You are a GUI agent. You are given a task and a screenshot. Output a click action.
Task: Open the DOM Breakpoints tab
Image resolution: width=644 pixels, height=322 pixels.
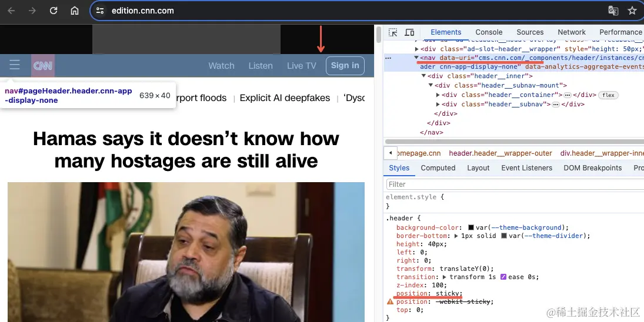[593, 168]
